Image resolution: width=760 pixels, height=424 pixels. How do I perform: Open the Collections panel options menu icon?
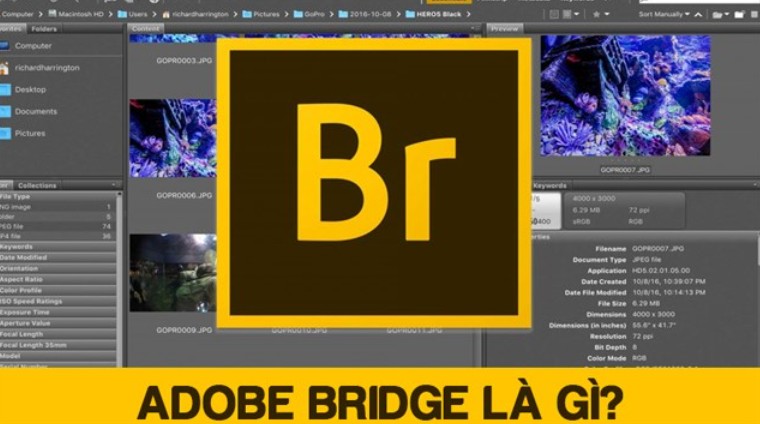coord(114,185)
